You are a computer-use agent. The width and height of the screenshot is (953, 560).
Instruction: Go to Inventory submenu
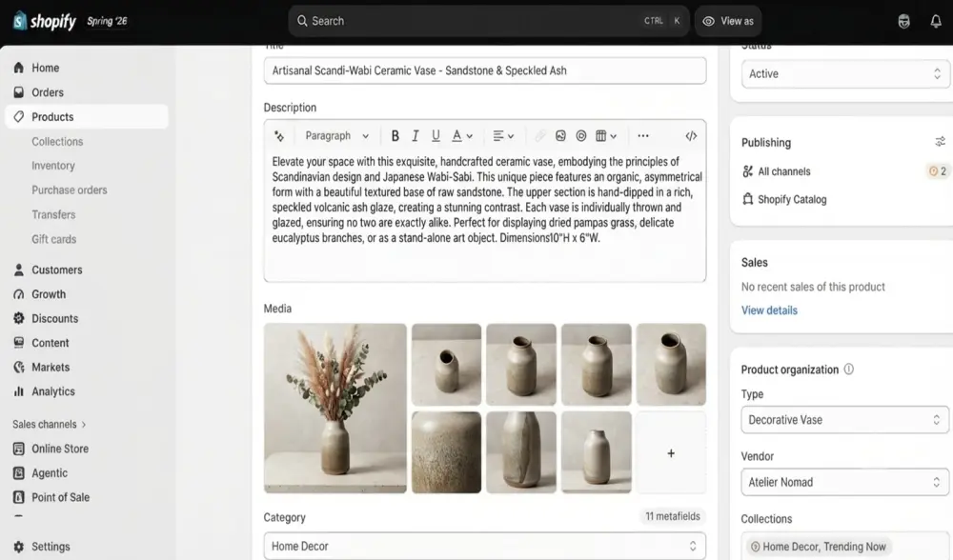point(52,166)
